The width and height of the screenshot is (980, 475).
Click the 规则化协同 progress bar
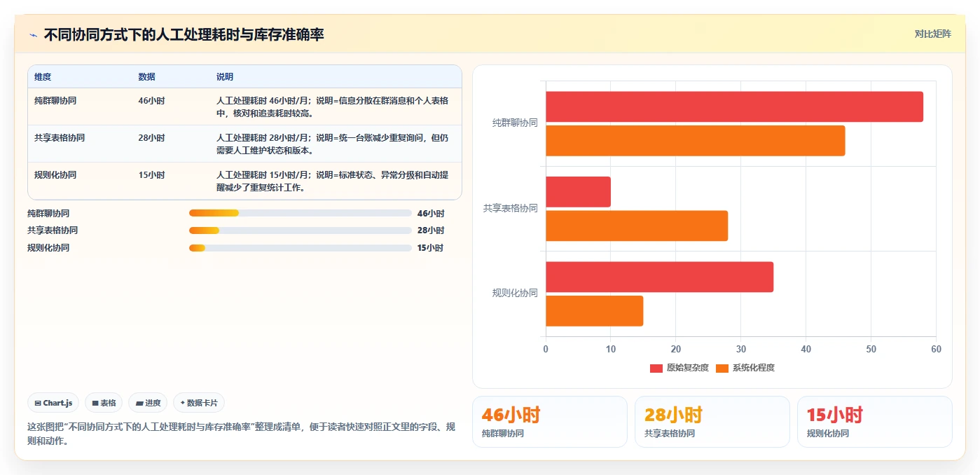pyautogui.click(x=300, y=248)
